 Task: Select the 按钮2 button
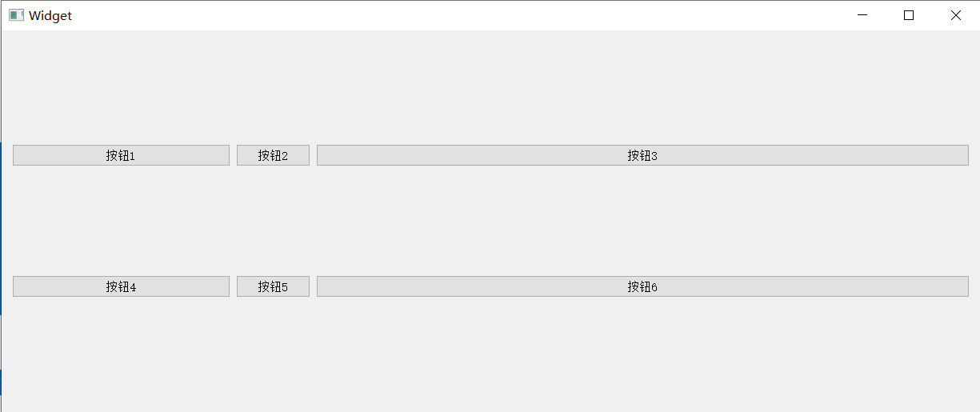point(273,155)
